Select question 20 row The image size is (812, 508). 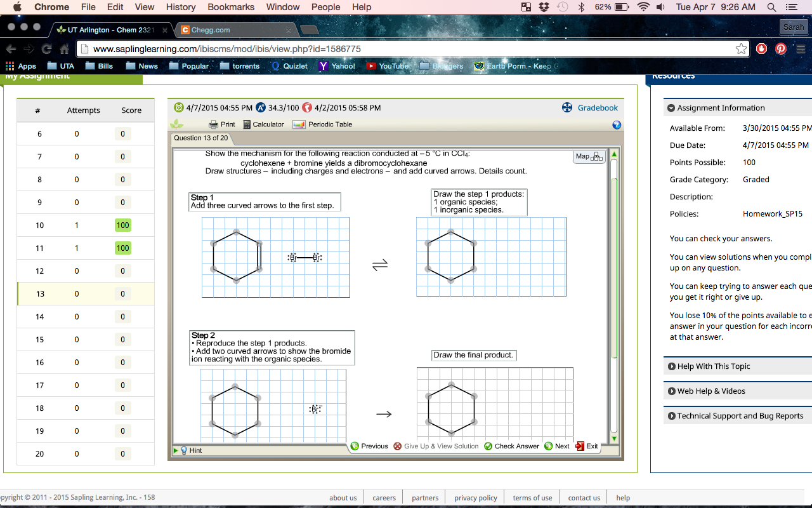click(x=86, y=454)
